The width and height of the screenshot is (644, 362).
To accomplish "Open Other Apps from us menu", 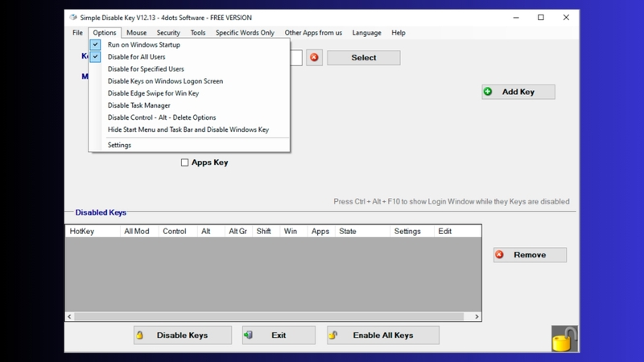I will 313,32.
